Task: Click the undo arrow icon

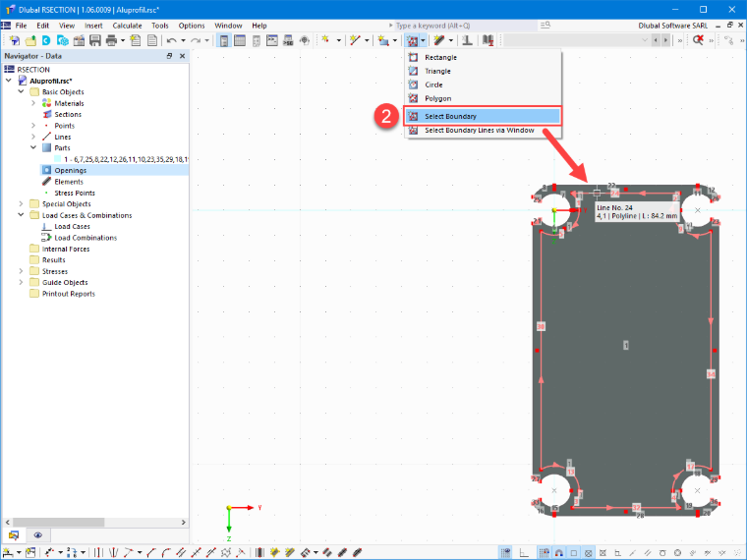Action: click(x=172, y=41)
